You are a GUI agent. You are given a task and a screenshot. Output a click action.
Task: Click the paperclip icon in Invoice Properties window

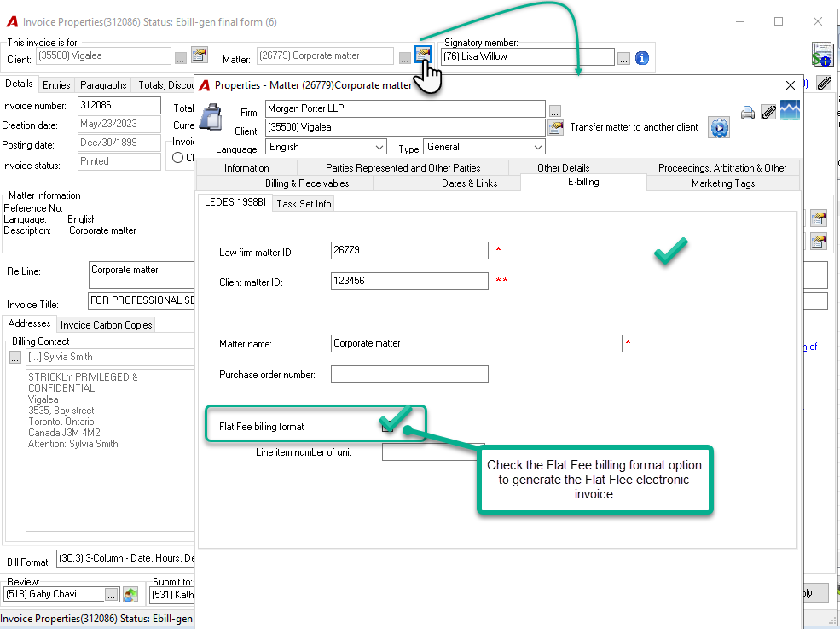point(824,83)
